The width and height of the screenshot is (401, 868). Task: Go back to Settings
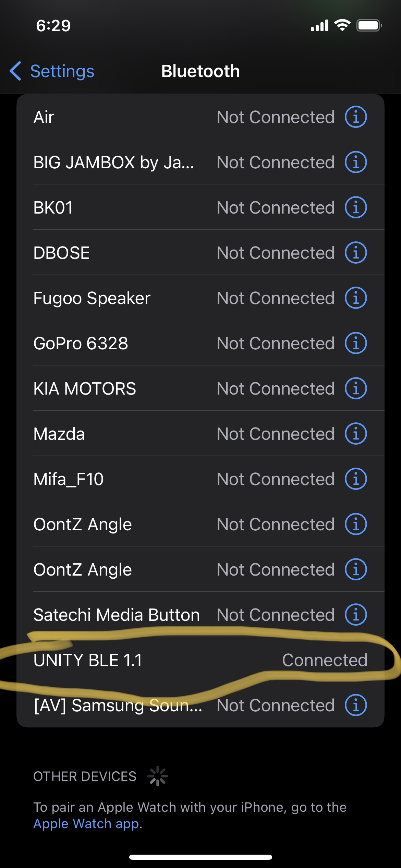(62, 71)
